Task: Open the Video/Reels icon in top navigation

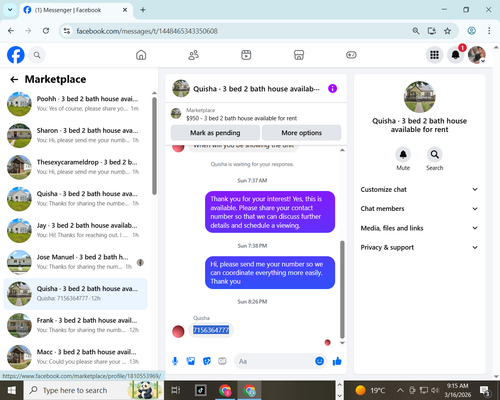Action: 246,55
